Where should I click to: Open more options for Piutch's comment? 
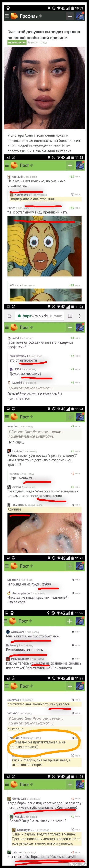tap(78, 208)
